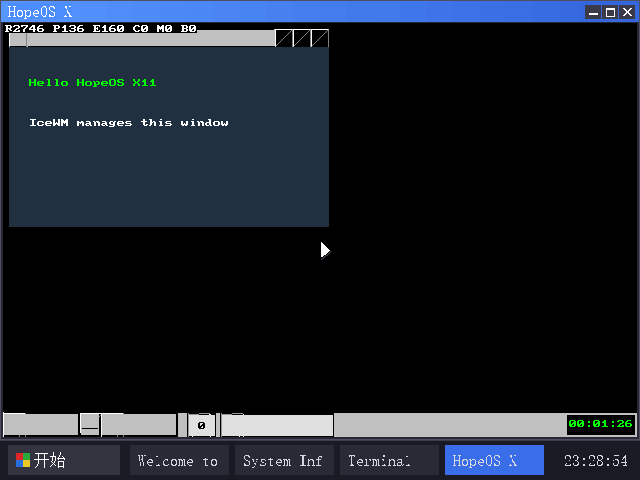Click the gray title bar of the IceWM window
640x480 pixels.
(x=151, y=39)
